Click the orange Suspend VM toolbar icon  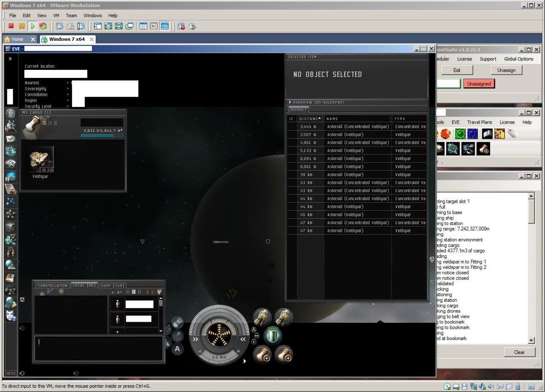click(x=22, y=26)
